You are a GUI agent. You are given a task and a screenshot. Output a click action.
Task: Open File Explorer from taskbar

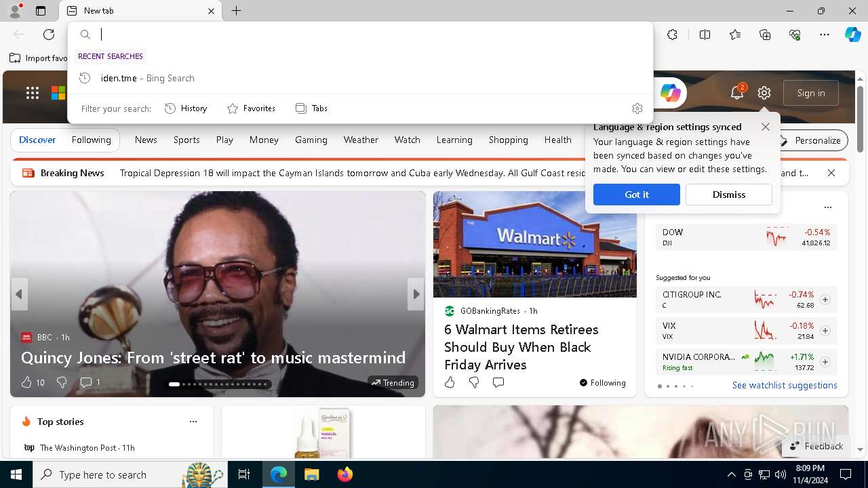[x=311, y=474]
